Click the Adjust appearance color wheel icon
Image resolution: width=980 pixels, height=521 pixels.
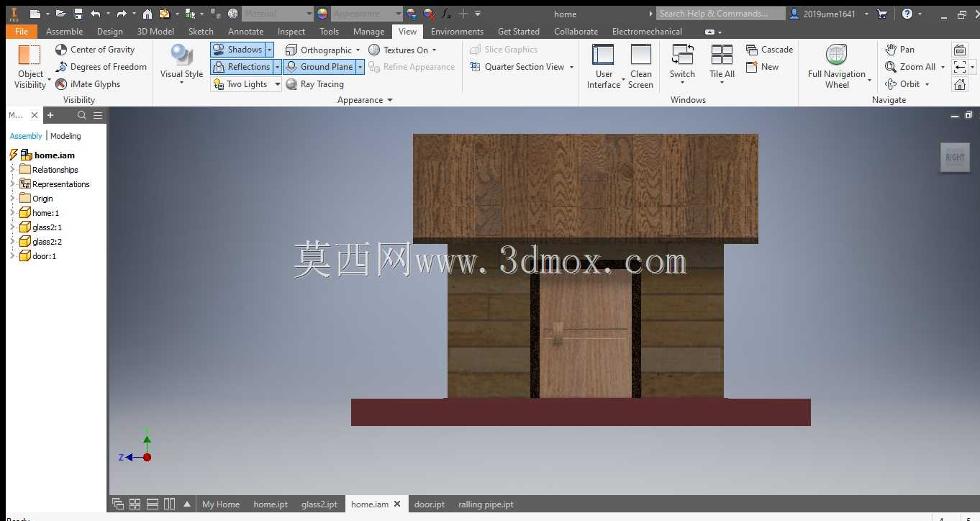coord(411,14)
